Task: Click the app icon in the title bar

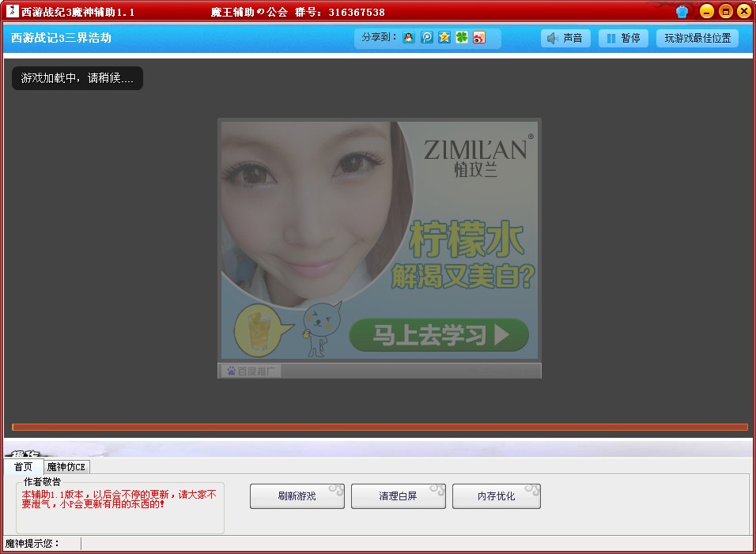Action: (12, 12)
